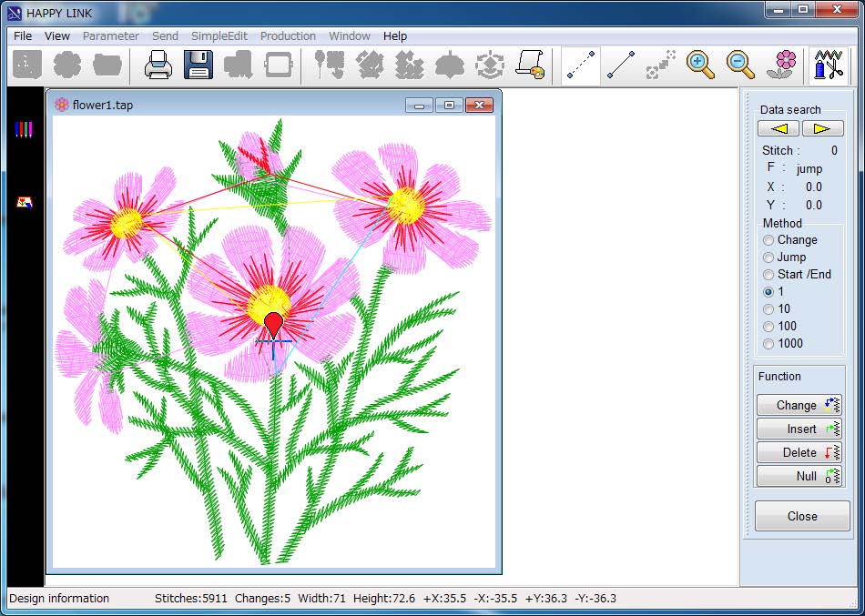The image size is (865, 616).
Task: Click the pink flower toolbar icon
Action: (783, 66)
